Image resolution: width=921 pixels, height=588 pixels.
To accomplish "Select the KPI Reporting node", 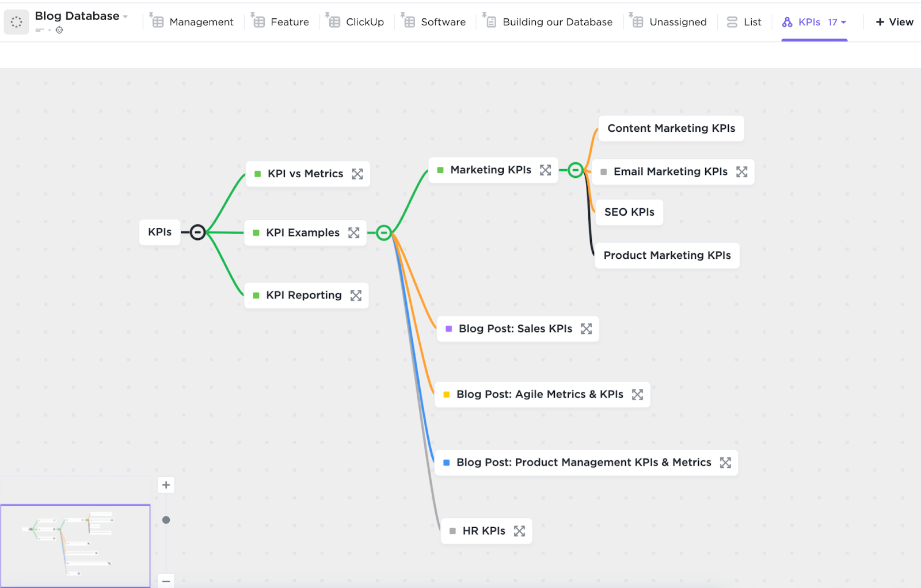I will [307, 295].
